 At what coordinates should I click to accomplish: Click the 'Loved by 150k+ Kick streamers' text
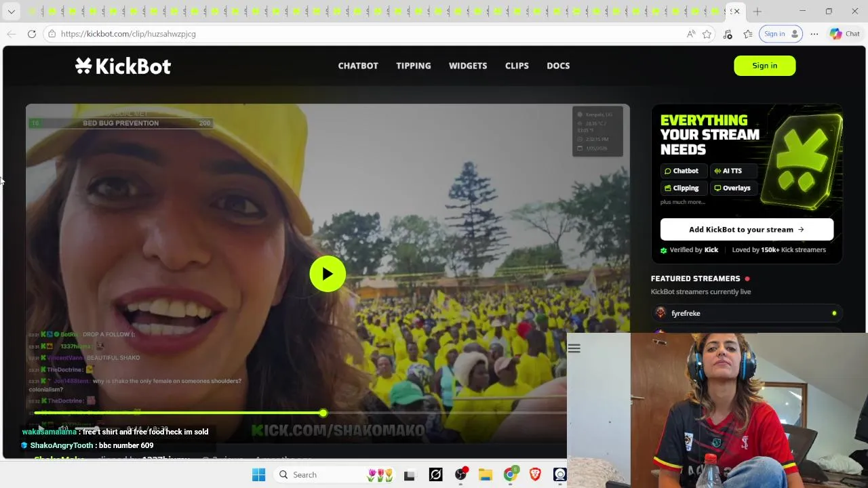coord(778,250)
